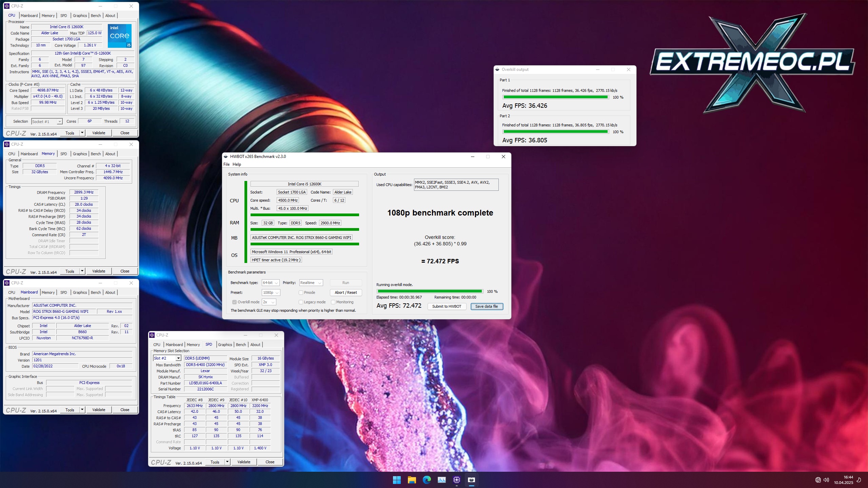Viewport: 868px width, 488px height.
Task: Open Windows Start menu on taskbar
Action: [x=397, y=480]
